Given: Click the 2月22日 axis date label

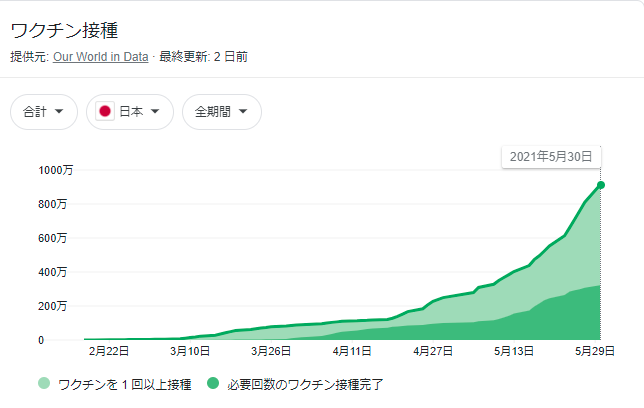Looking at the screenshot, I should (x=108, y=352).
